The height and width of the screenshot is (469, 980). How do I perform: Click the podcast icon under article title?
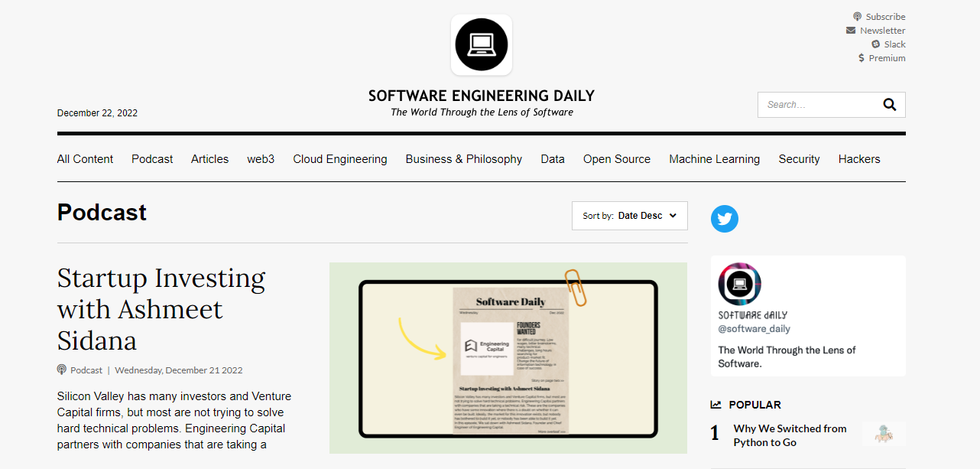click(62, 370)
